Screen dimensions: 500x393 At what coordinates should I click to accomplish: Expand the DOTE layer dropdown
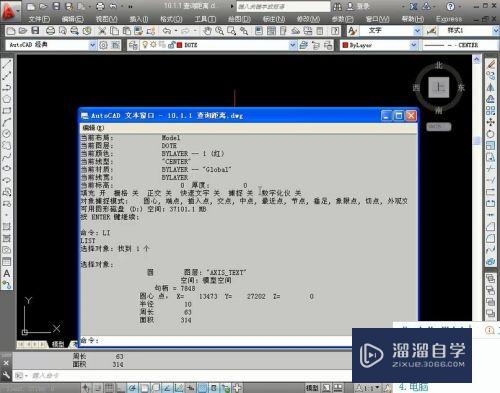pyautogui.click(x=292, y=45)
